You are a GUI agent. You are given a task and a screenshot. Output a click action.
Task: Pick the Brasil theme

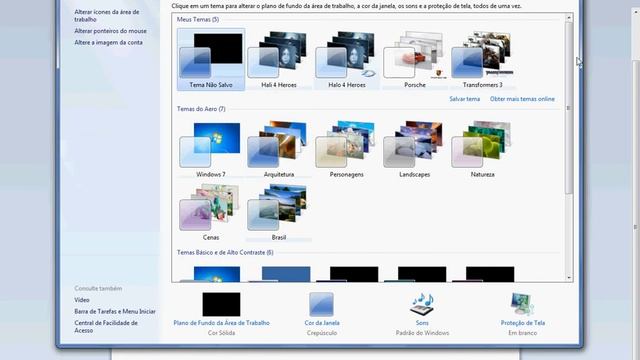coord(279,212)
